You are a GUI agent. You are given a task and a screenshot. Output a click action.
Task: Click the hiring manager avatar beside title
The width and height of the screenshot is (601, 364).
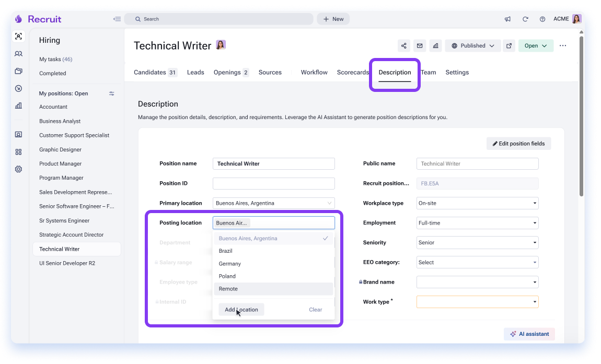click(221, 45)
